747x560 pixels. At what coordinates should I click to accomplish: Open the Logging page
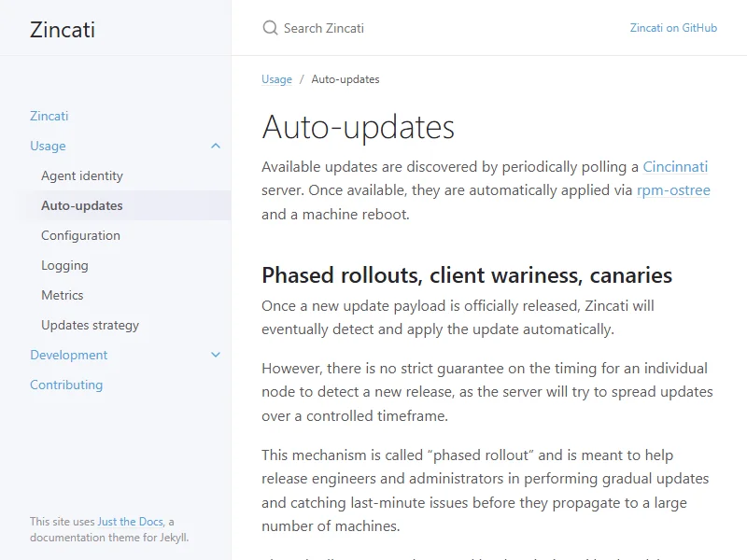tap(64, 265)
